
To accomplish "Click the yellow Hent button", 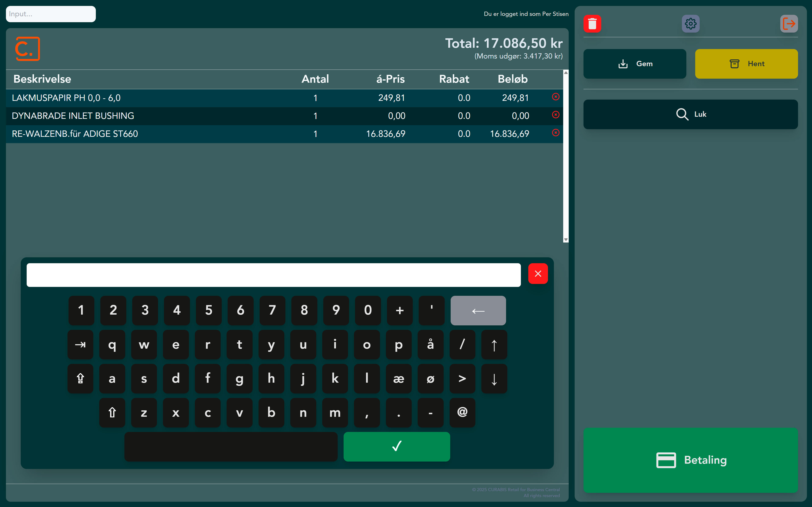I will pos(746,64).
